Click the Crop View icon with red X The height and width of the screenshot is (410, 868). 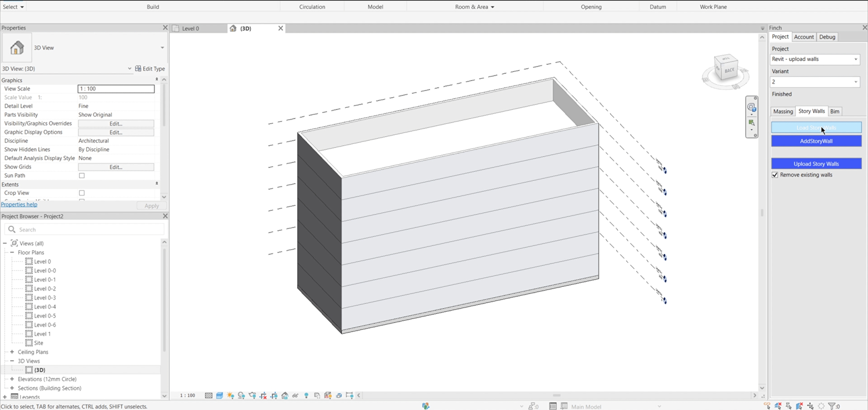pos(263,395)
